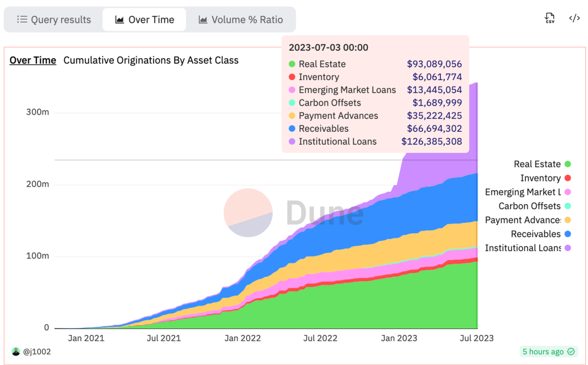Toggle Carbon Offsets series in the legend
This screenshot has width=588, height=365.
[535, 206]
